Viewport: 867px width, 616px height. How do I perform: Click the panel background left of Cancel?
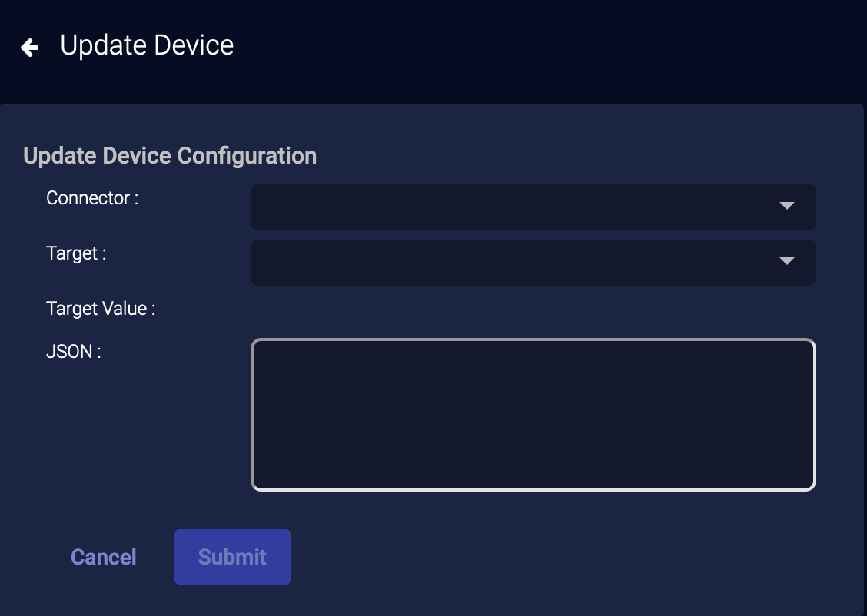[31, 557]
